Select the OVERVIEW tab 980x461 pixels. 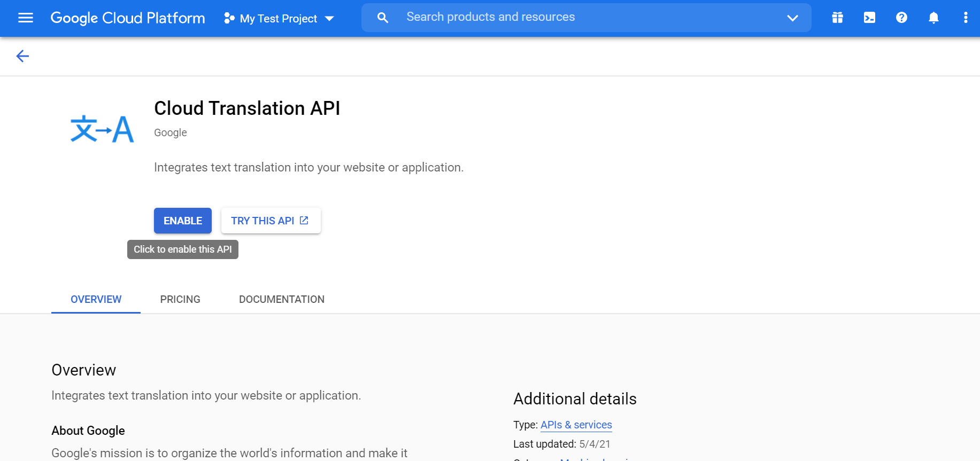pos(96,299)
